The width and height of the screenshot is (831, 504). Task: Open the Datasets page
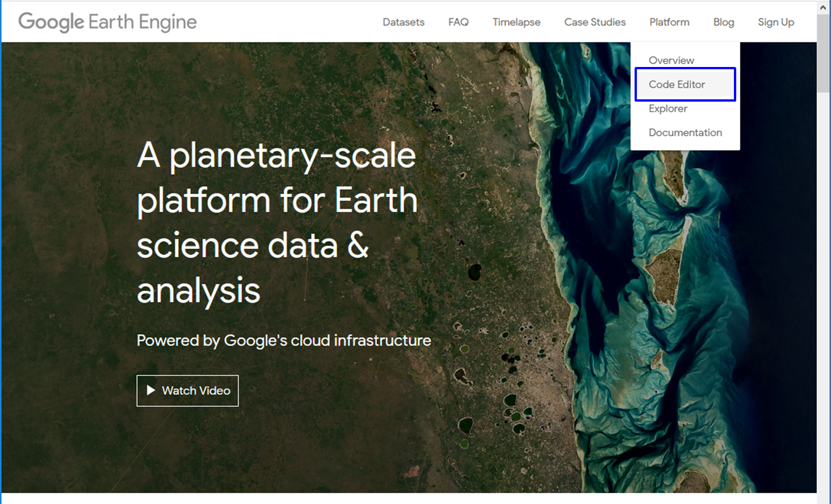coord(403,22)
